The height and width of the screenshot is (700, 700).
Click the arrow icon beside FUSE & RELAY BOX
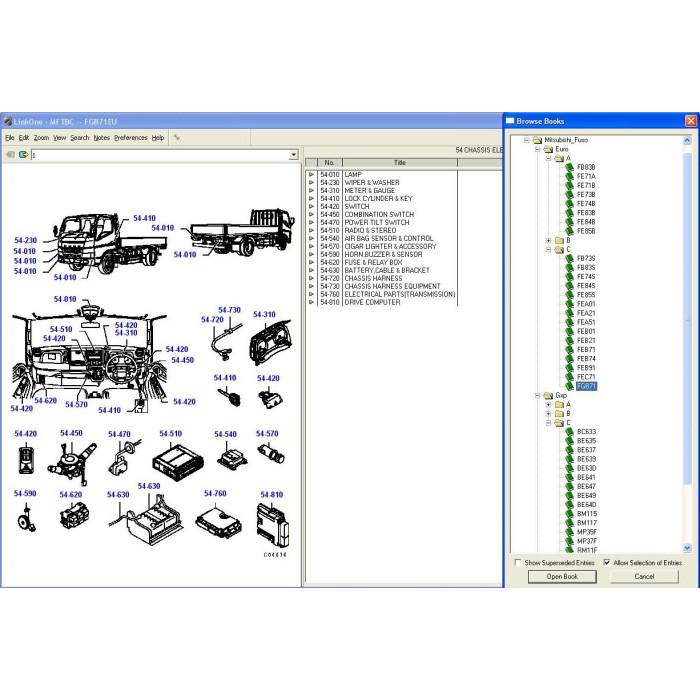(311, 262)
